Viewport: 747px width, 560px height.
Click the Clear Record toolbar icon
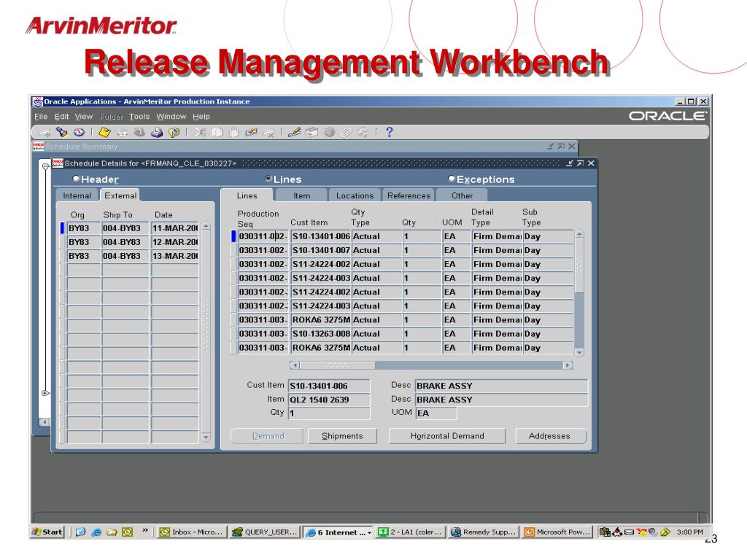251,132
